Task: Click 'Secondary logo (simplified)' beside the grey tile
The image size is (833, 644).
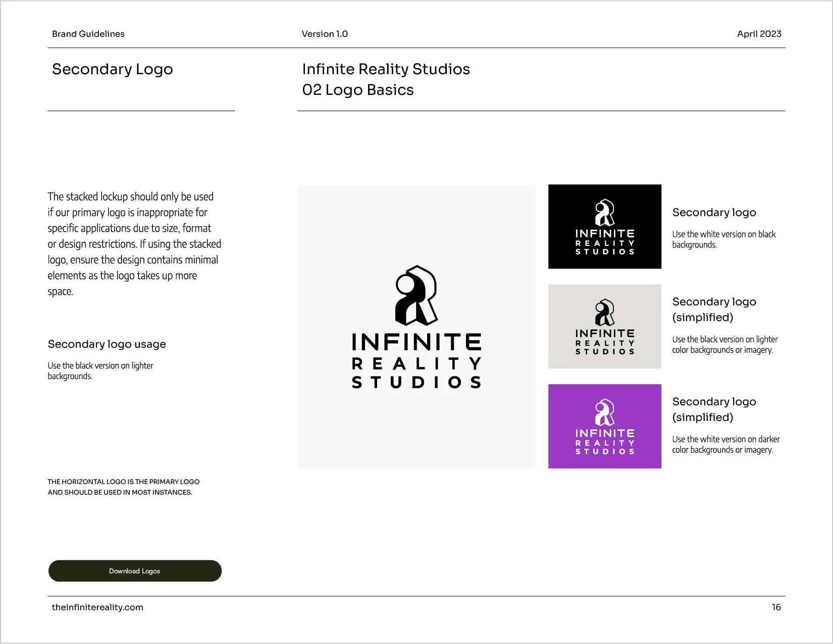Action: pos(714,309)
